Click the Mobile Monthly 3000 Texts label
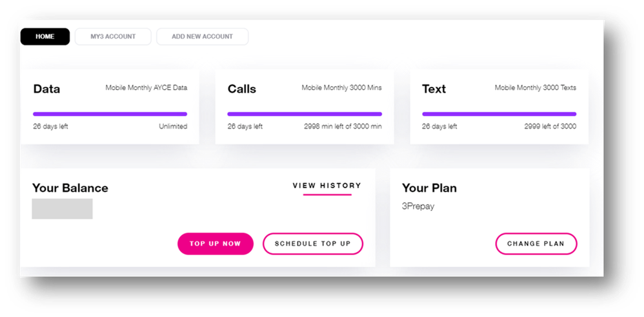Screen dimensions: 644x317 [536, 88]
